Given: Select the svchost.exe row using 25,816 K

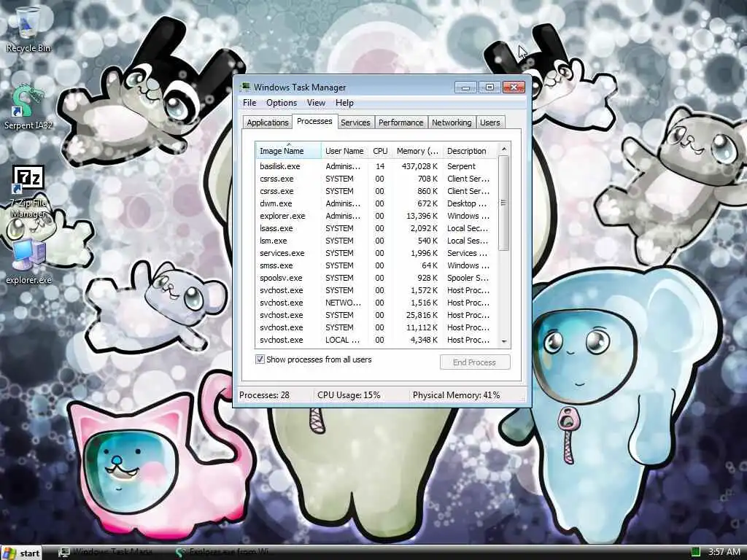Looking at the screenshot, I should tap(376, 315).
